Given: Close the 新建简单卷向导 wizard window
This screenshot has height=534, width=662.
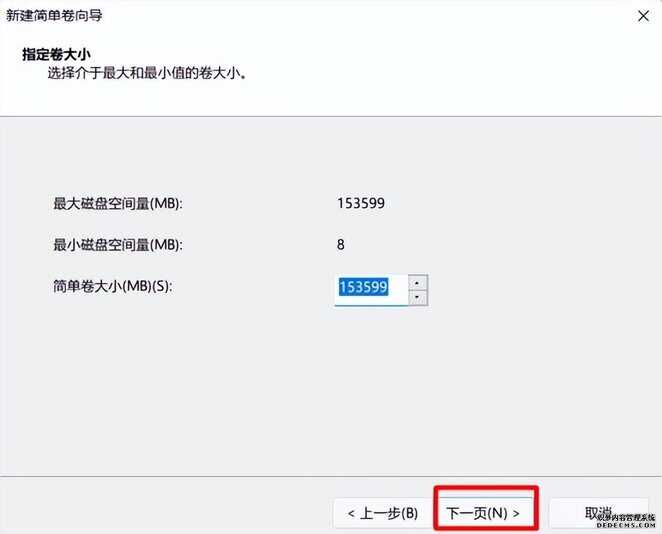Looking at the screenshot, I should tap(643, 16).
